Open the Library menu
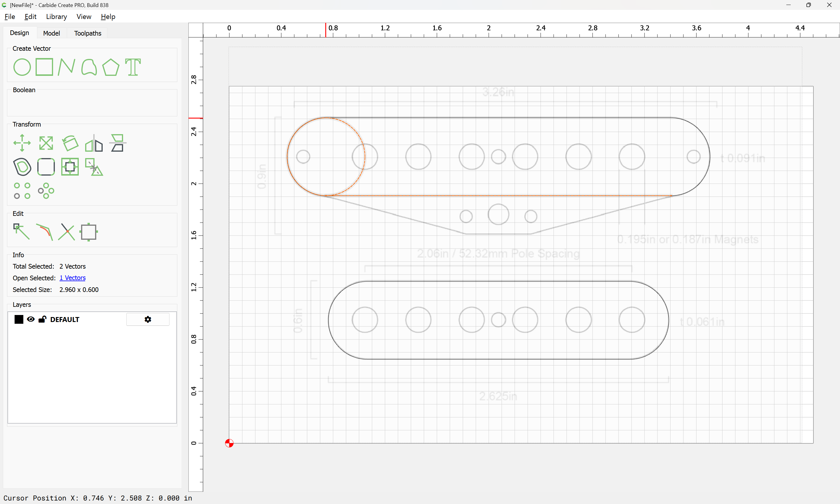840x504 pixels. 56,17
